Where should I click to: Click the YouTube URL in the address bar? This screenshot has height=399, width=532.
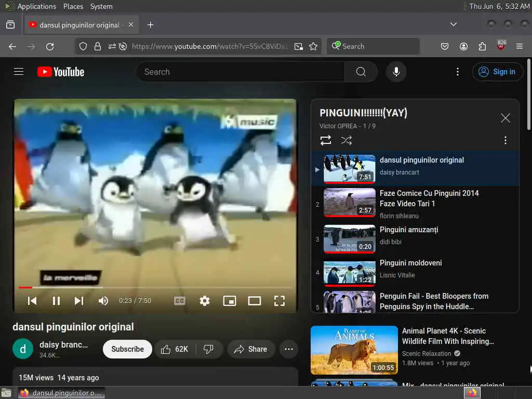209,46
